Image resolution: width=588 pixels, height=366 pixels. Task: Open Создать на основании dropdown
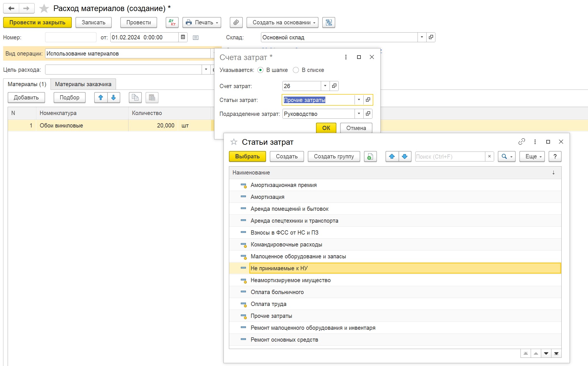pos(282,22)
